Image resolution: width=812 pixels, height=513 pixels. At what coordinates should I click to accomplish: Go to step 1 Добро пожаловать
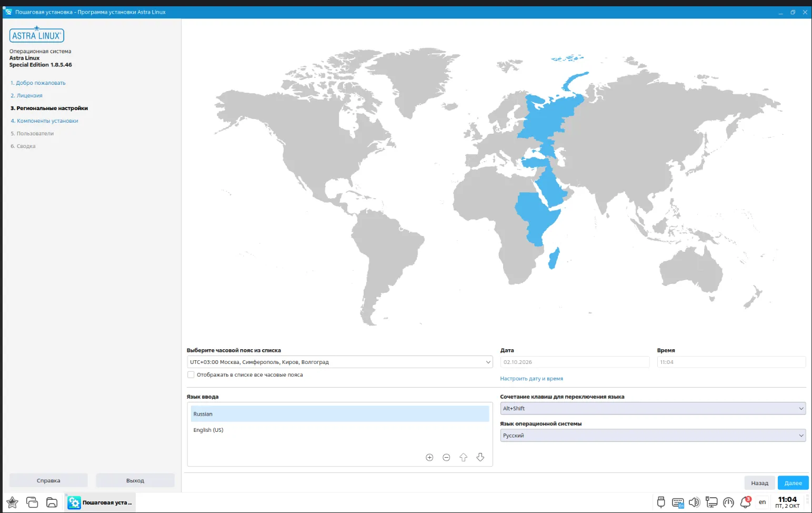pos(38,83)
